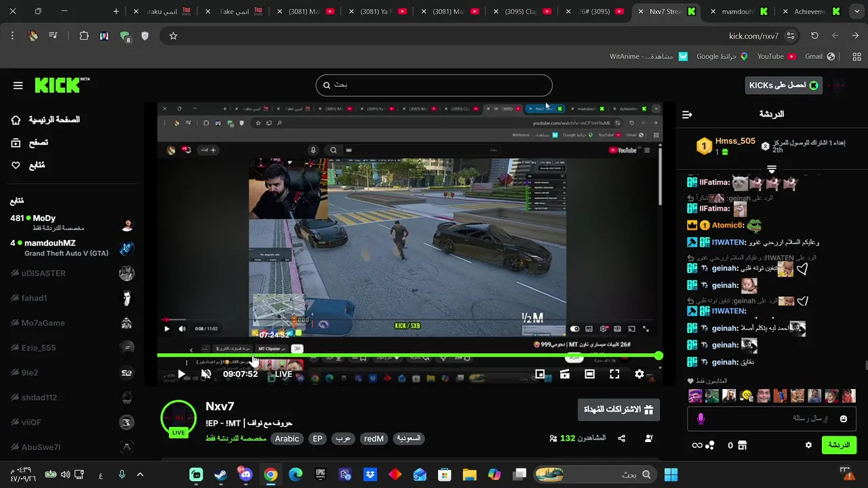Click the Kick logo
This screenshot has width=868, height=488.
62,85
